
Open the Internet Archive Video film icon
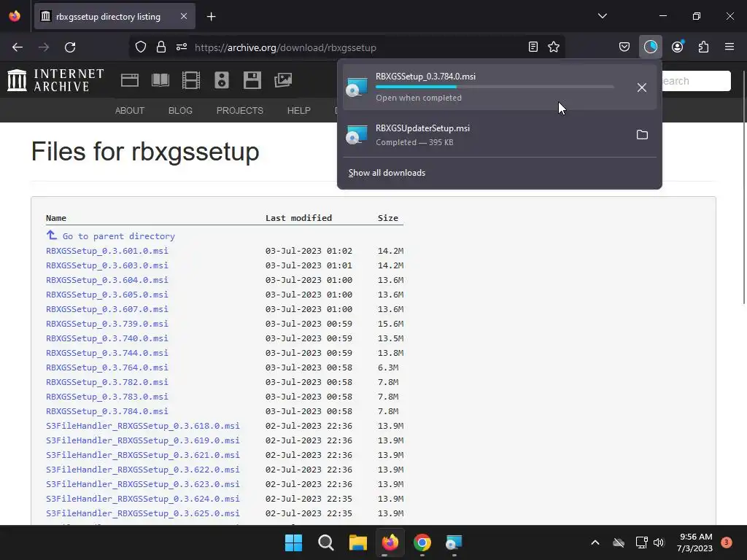click(191, 80)
